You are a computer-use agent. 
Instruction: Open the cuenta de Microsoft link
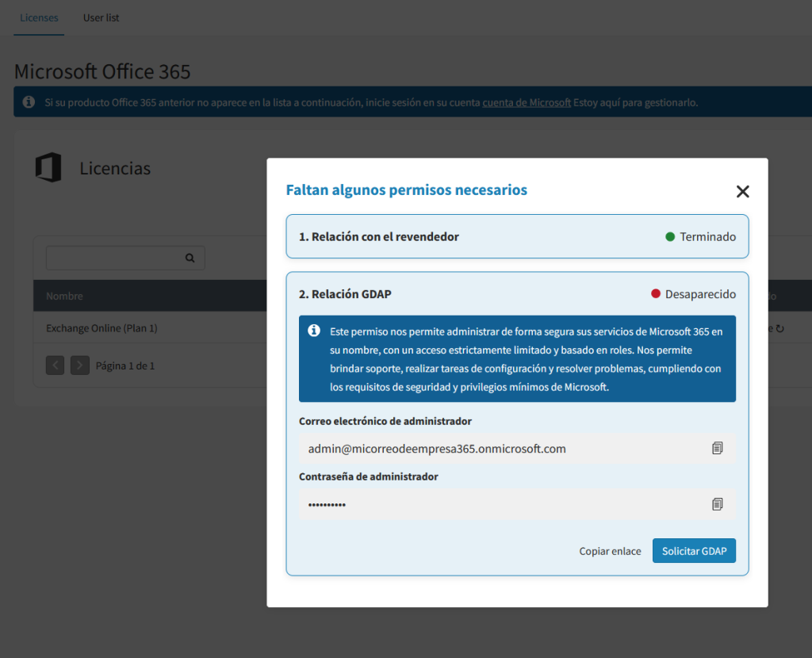click(527, 102)
